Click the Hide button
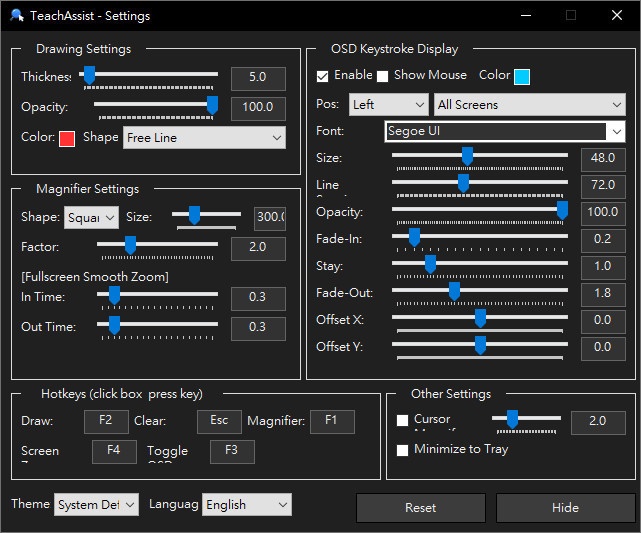Viewport: 641px width, 533px height. tap(565, 508)
